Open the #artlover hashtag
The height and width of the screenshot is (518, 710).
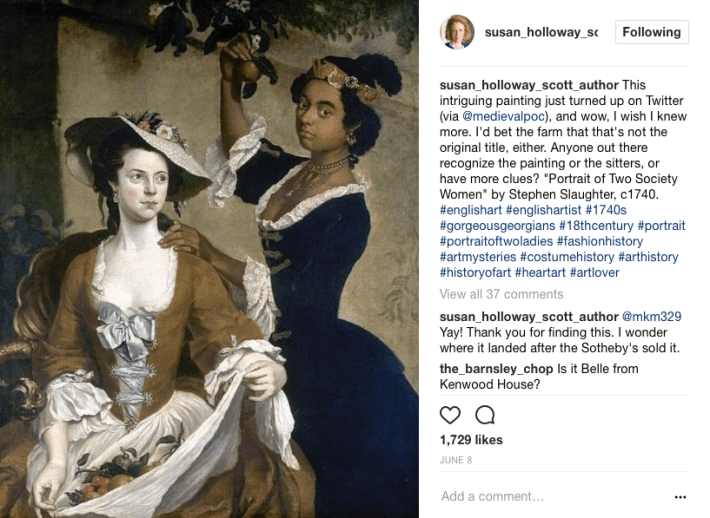595,273
